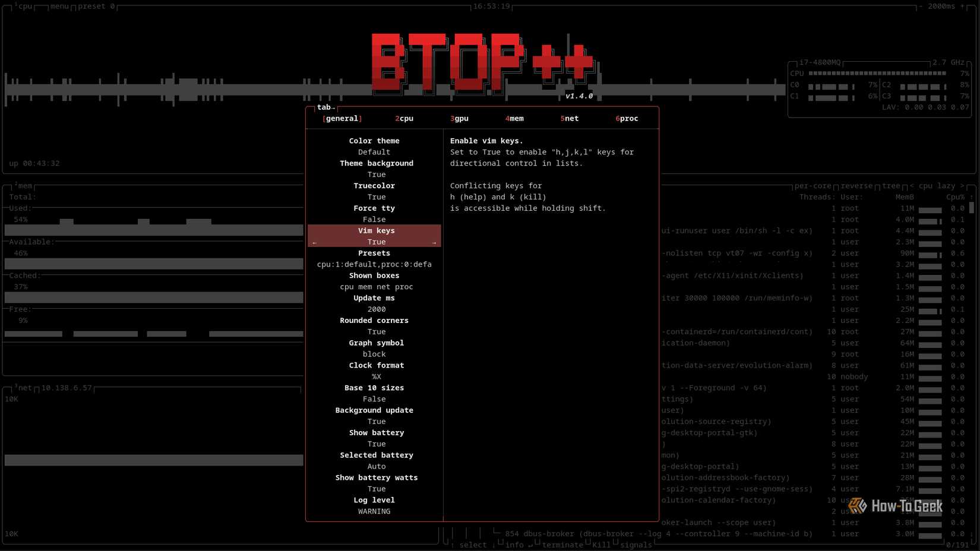Click Kill in the bottom bar
This screenshot has width=980, height=551.
[x=600, y=544]
